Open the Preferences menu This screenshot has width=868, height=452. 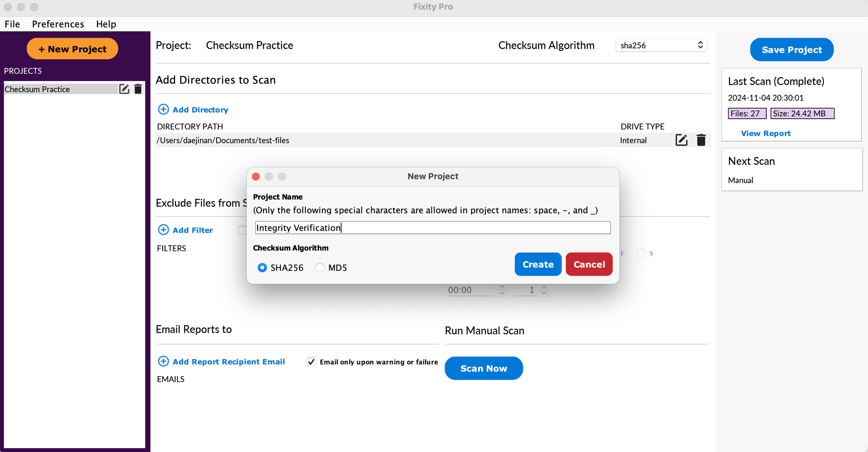(x=58, y=24)
